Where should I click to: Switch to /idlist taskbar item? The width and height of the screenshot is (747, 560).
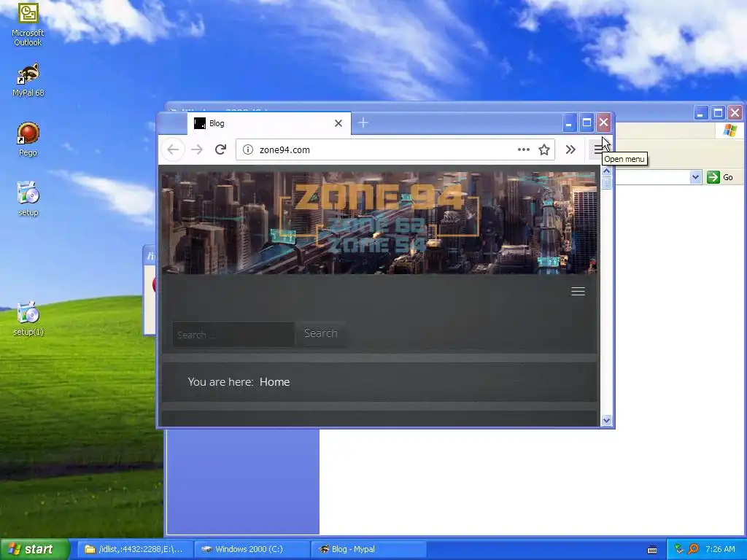(x=134, y=549)
